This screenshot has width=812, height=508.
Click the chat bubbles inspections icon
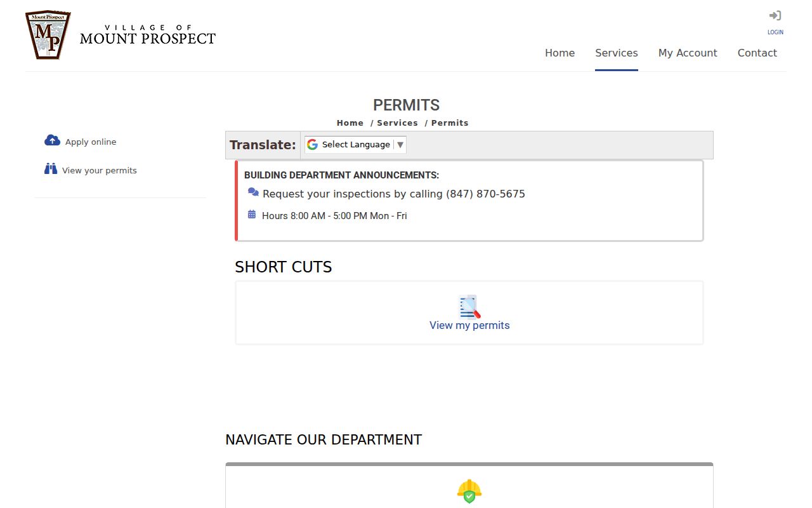(x=253, y=192)
